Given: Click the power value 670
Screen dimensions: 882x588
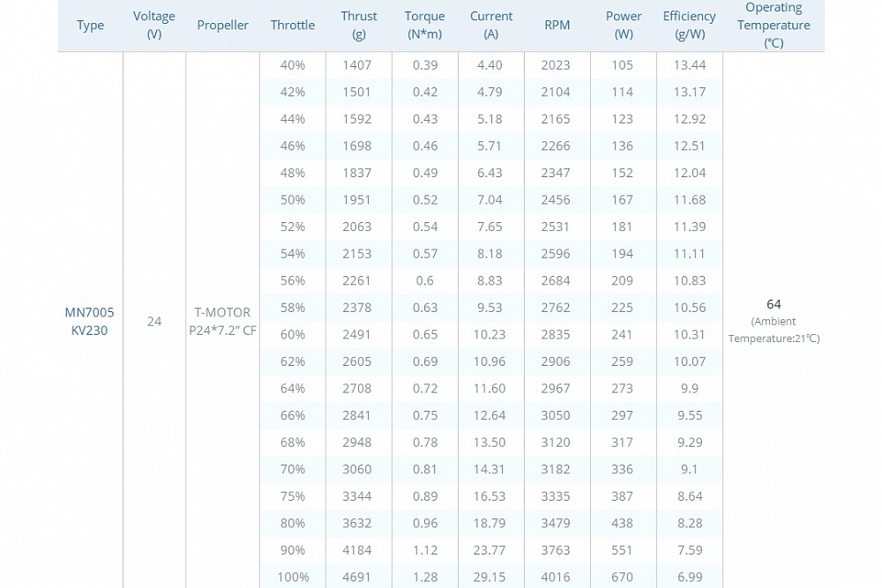Looking at the screenshot, I should pyautogui.click(x=622, y=577).
